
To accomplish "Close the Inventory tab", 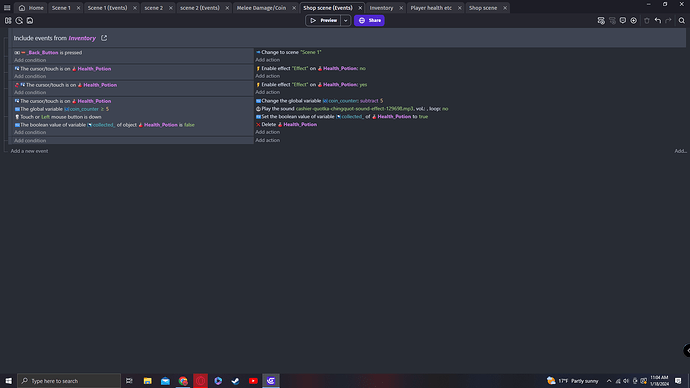I will [401, 8].
